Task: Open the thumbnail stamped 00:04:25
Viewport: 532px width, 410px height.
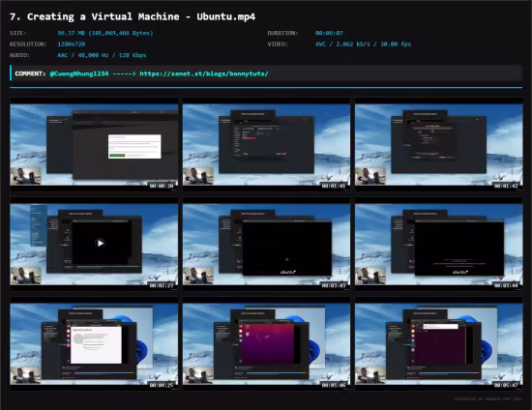Action: tap(94, 344)
